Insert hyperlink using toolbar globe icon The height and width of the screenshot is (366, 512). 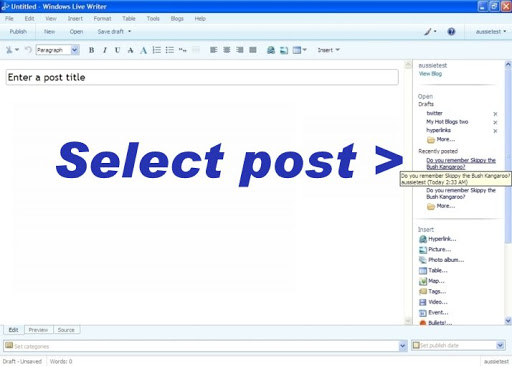pos(271,50)
